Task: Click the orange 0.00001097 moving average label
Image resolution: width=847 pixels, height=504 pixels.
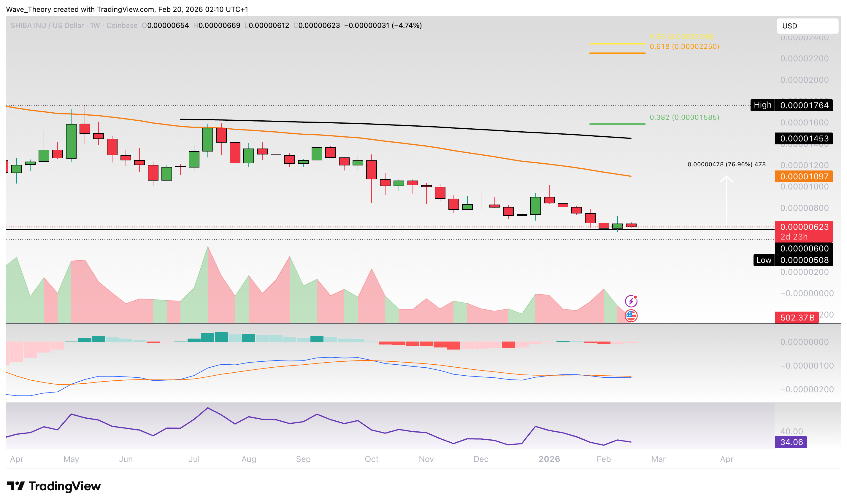Action: coord(804,177)
